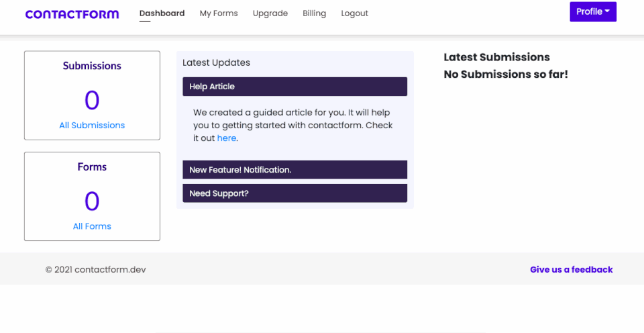Click the Logout nav link
The image size is (644, 333).
[x=354, y=13]
